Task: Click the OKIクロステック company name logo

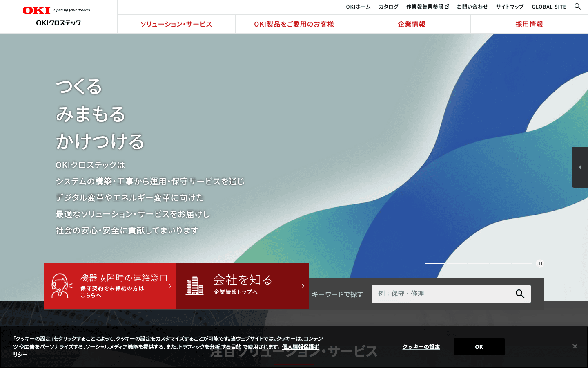Action: point(58,23)
